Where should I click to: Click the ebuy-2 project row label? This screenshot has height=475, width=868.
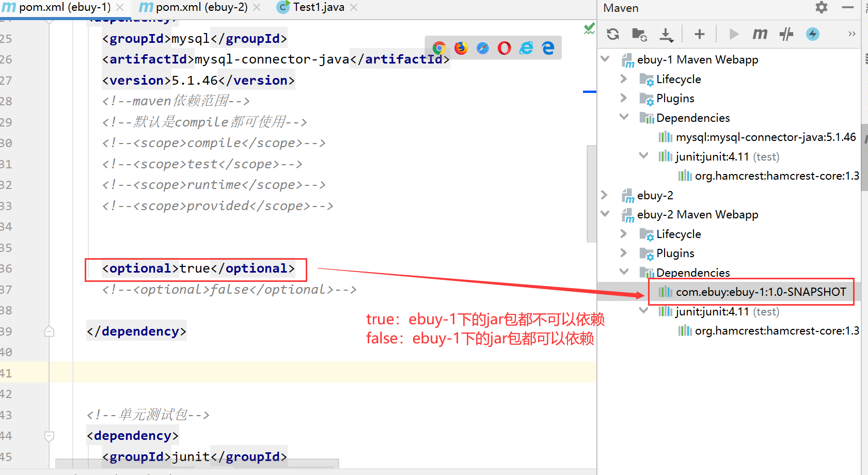point(655,195)
